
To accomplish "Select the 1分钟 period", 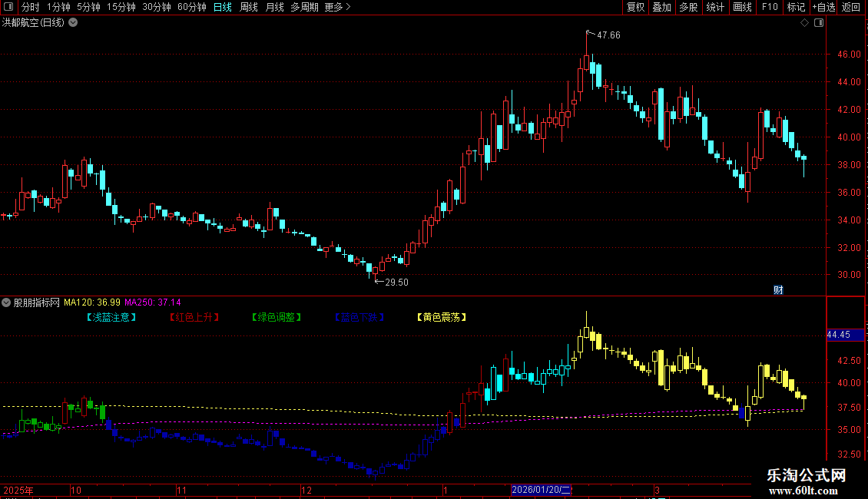I will pos(58,7).
